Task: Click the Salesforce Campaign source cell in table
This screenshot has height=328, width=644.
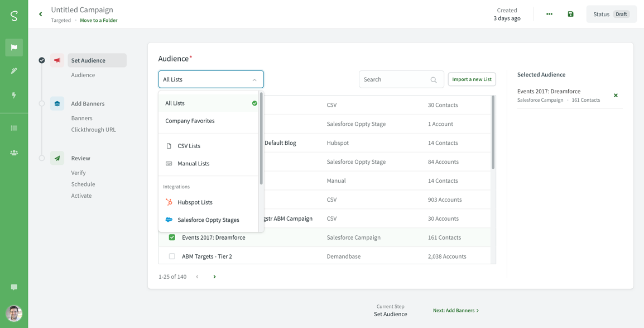Action: (354, 237)
